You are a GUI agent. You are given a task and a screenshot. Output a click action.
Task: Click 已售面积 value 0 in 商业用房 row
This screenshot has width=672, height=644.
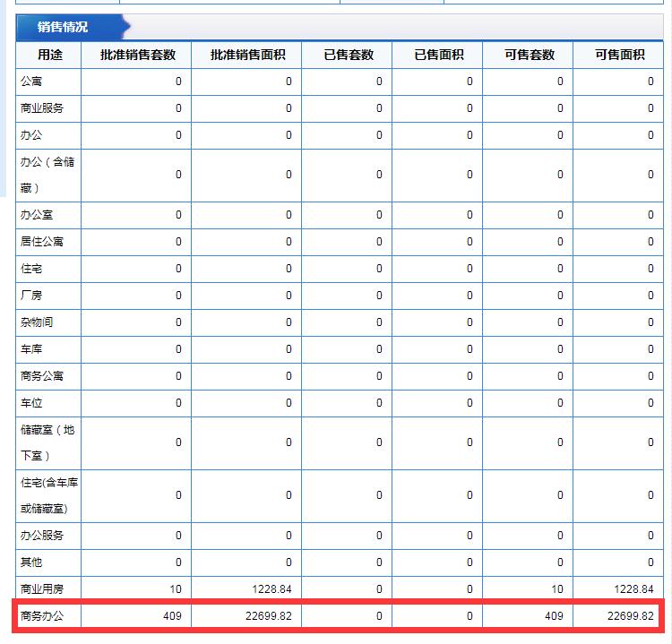(x=470, y=589)
